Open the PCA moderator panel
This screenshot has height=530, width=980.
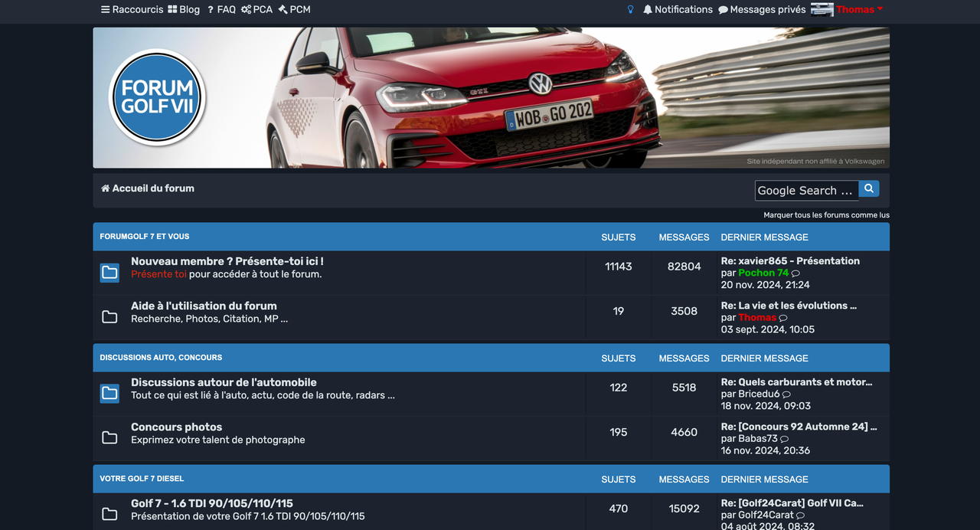pyautogui.click(x=256, y=9)
